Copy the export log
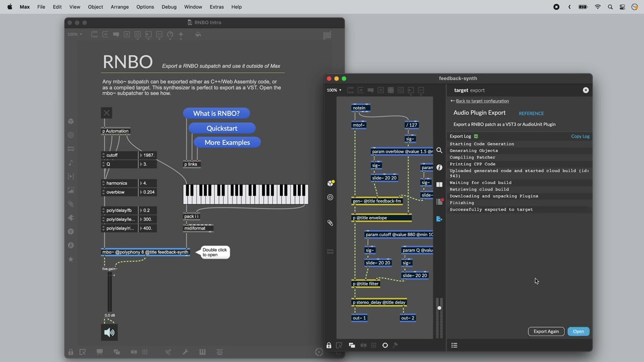Image resolution: width=644 pixels, height=362 pixels. click(580, 136)
